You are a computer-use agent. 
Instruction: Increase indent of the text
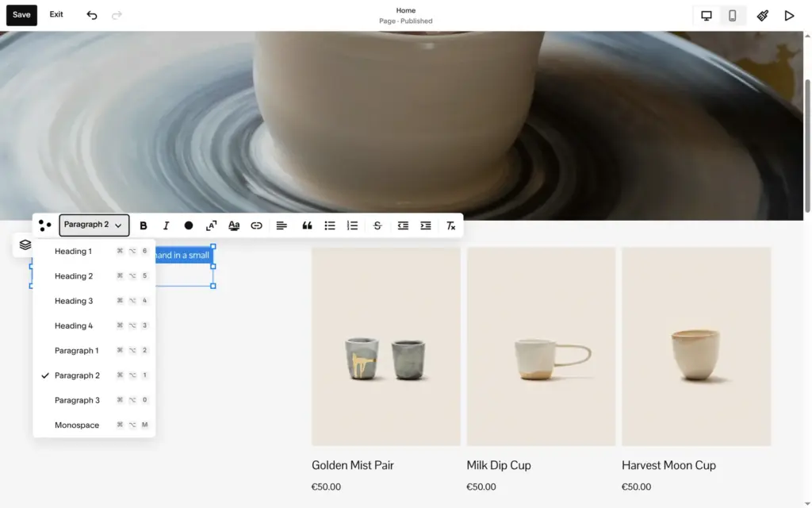coord(426,225)
